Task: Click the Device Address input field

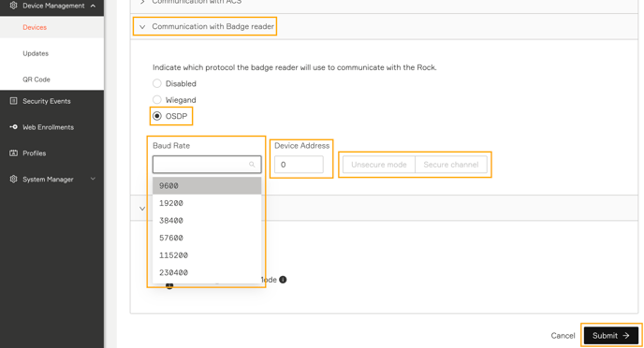Action: point(299,165)
